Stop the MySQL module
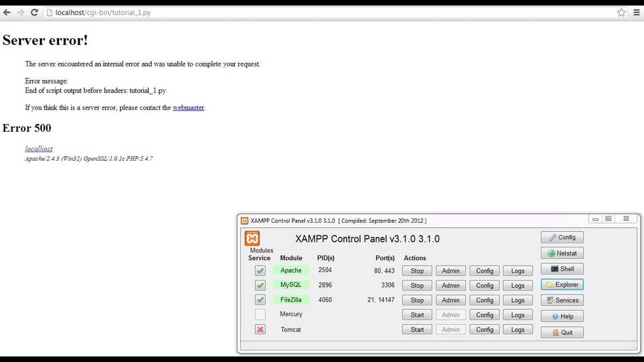 (417, 285)
